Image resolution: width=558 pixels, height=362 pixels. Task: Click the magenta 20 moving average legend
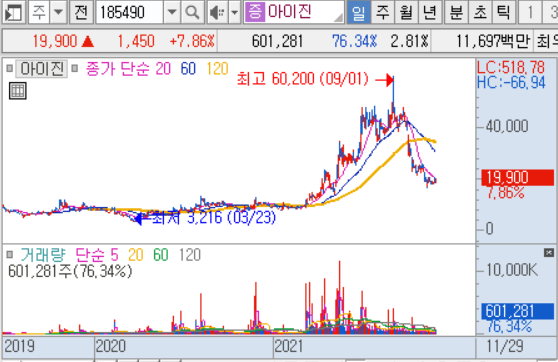pyautogui.click(x=163, y=69)
